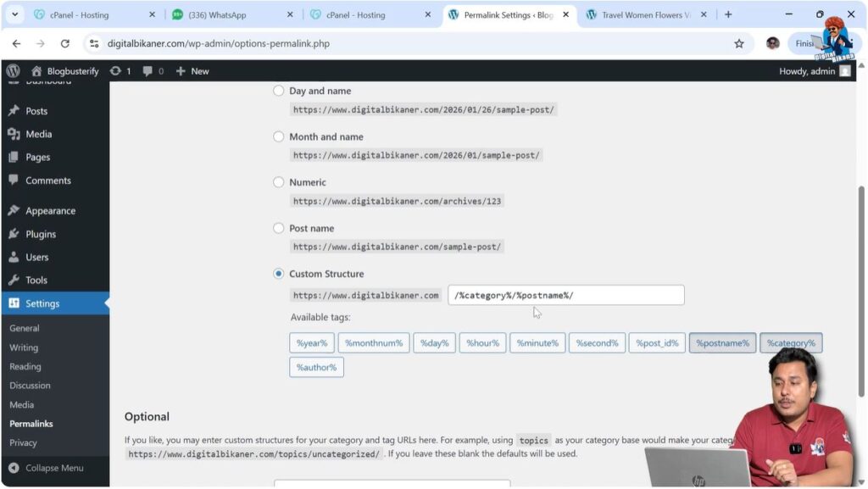
Task: Click the WordPress logo in admin bar
Action: [x=12, y=71]
